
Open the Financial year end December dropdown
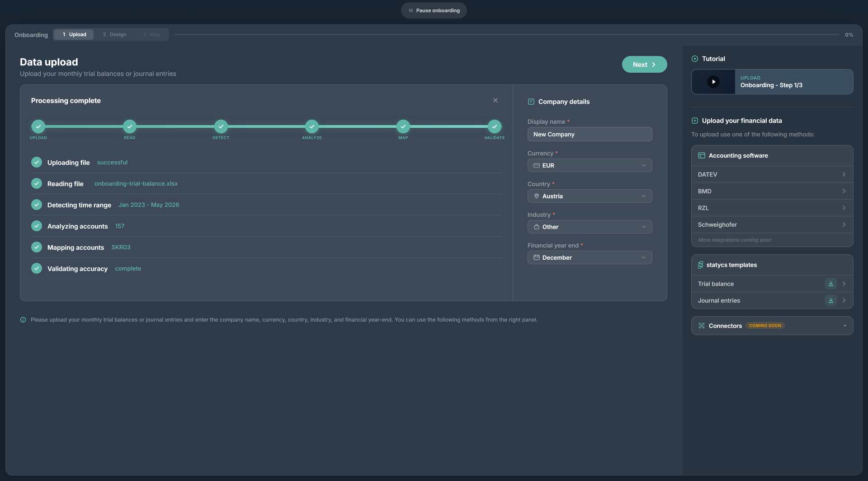pyautogui.click(x=590, y=257)
